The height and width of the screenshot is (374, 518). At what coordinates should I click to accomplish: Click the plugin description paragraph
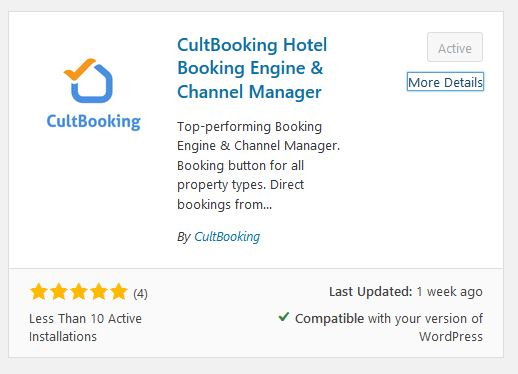coord(258,166)
